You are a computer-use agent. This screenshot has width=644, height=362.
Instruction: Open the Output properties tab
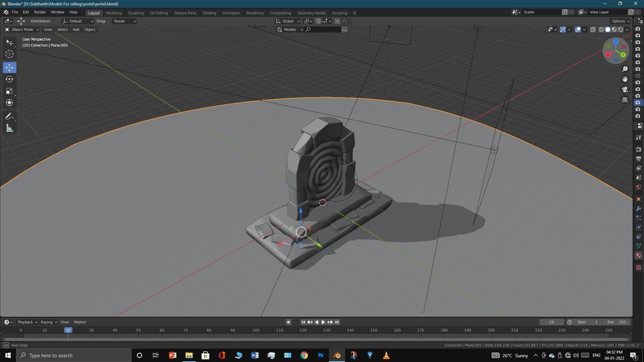pyautogui.click(x=639, y=159)
